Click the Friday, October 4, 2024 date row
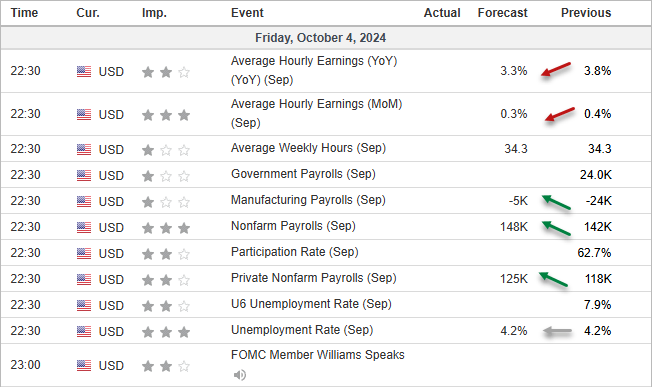The height and width of the screenshot is (387, 652). coord(326,38)
